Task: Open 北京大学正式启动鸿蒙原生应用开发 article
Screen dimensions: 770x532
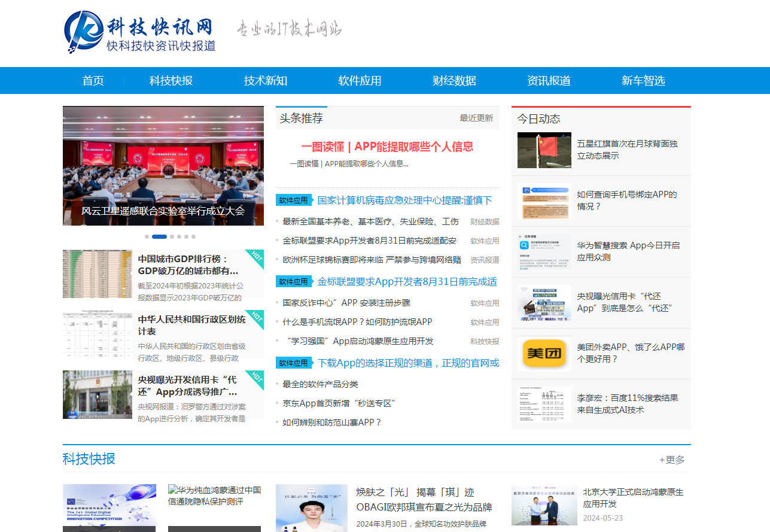Action: (634, 498)
